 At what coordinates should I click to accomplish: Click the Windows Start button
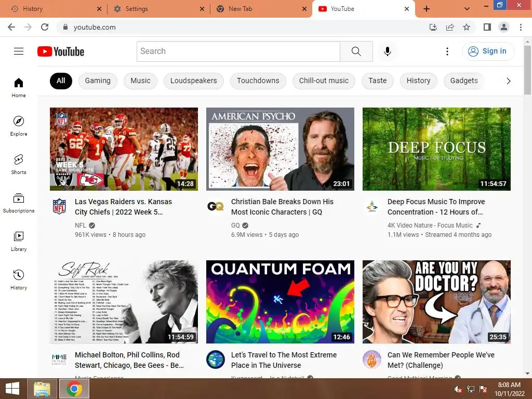point(12,389)
